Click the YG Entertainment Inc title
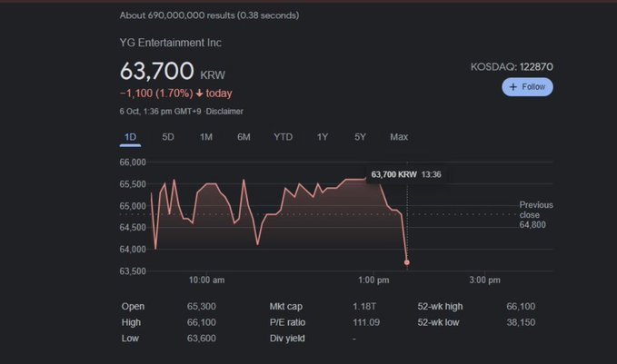 (x=171, y=43)
